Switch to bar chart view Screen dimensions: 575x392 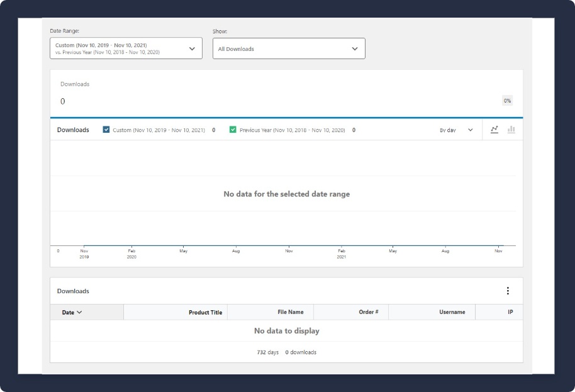point(511,130)
